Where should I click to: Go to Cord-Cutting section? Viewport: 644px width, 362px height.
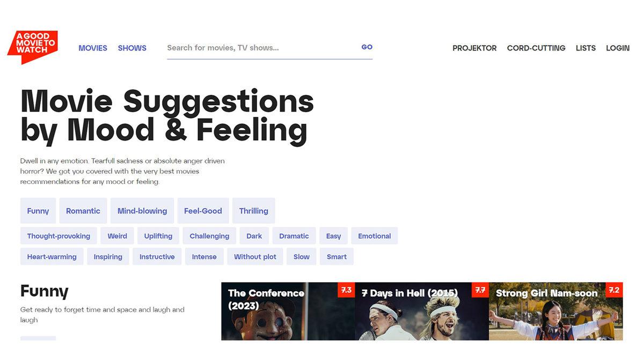point(536,48)
